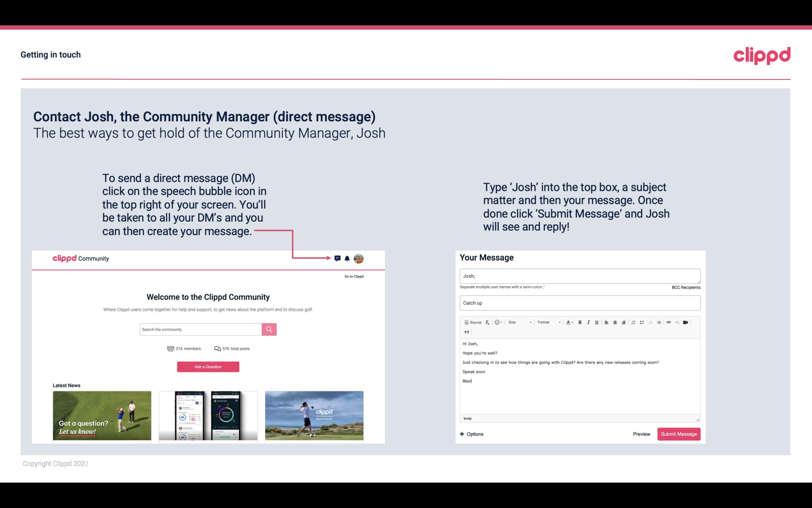Viewport: 812px width, 508px height.
Task: Click the 'Go to Clippd' link
Action: (x=354, y=276)
